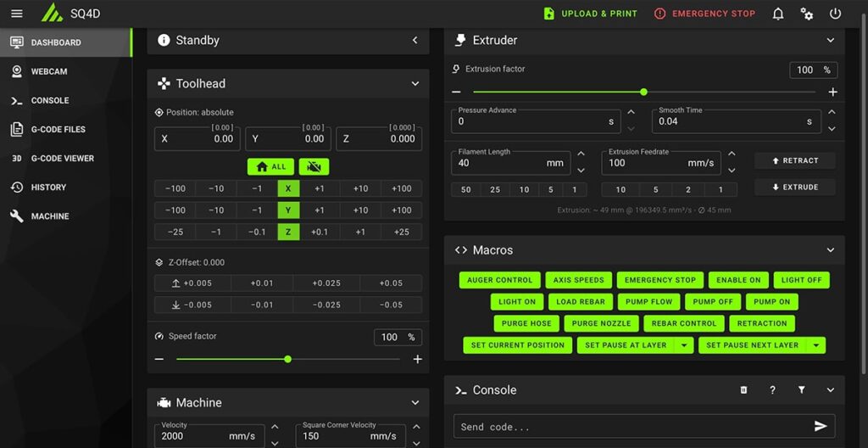Open the Webcam sidebar item
This screenshot has height=448, width=868.
(x=49, y=71)
